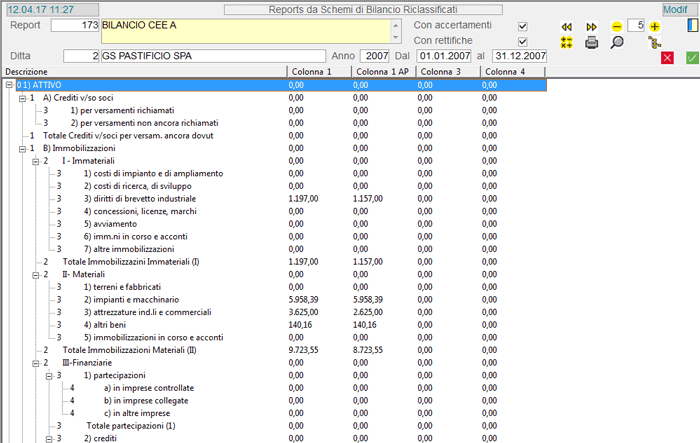This screenshot has width=700, height=443.
Task: Click the yellow plus level button
Action: (x=654, y=27)
